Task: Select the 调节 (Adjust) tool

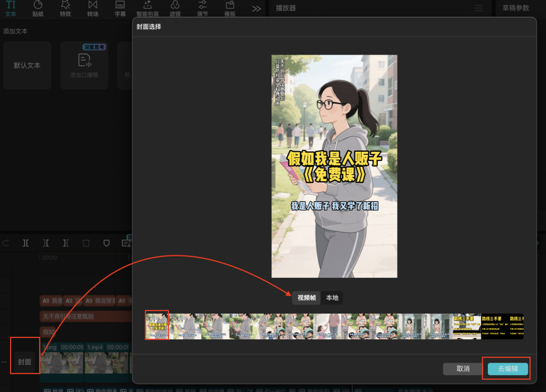Action: (x=202, y=9)
